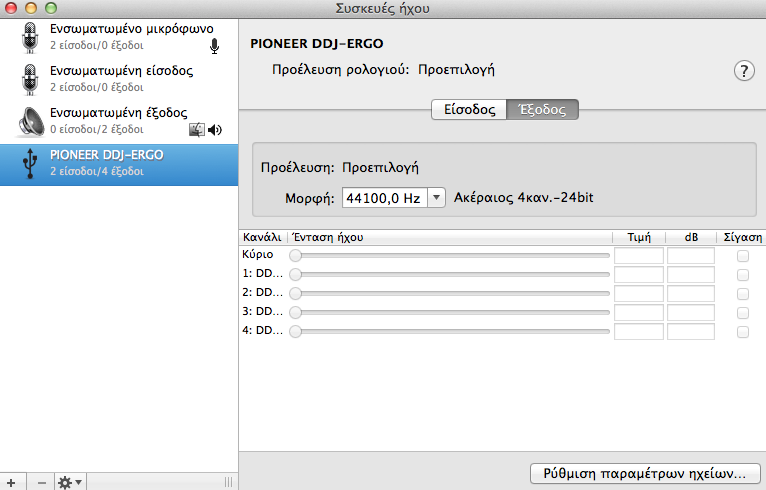Click the Προέλευση ρολογιού: Προεπιλογή text
The image size is (766, 490).
click(383, 70)
